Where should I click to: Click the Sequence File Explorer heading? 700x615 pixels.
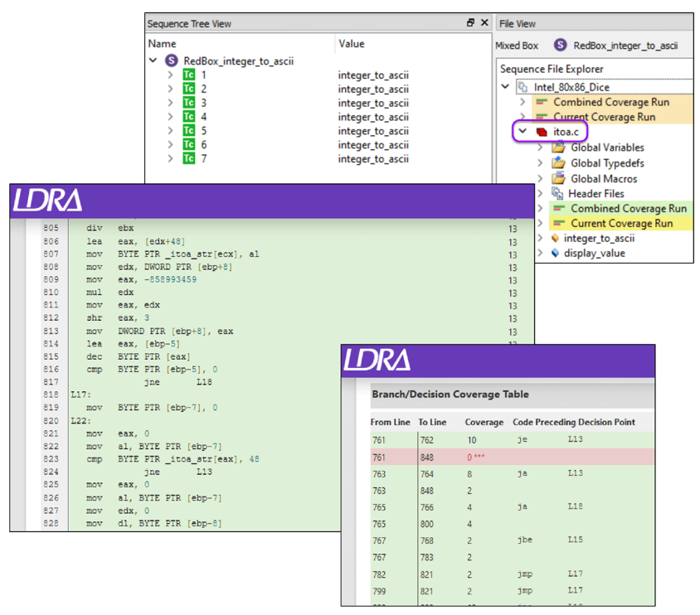552,69
